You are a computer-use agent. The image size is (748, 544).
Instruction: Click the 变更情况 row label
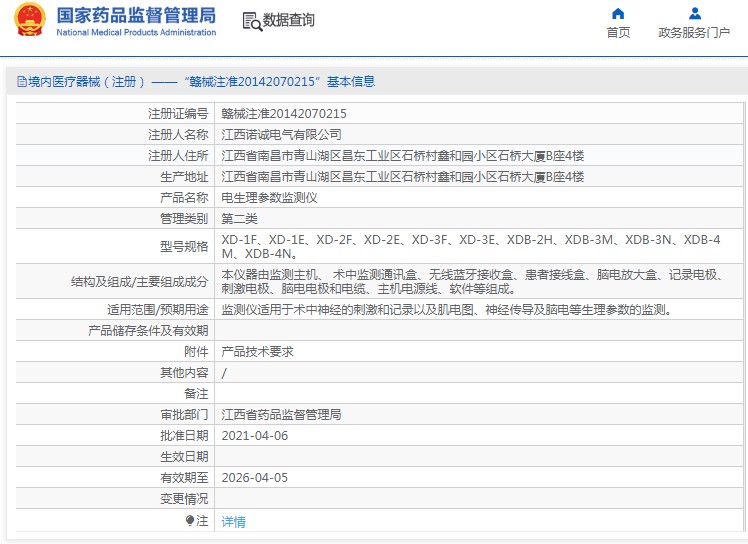click(x=184, y=499)
